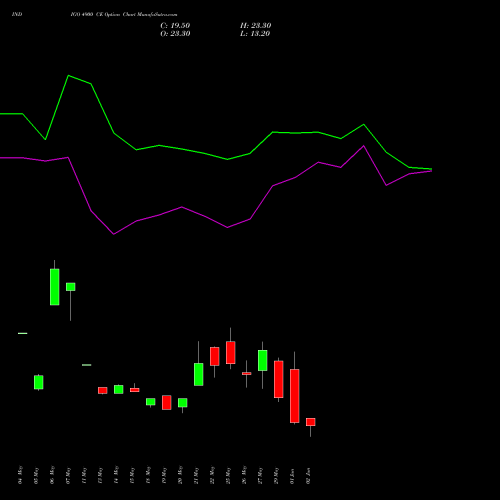This screenshot has width=500, height=500.
Task: Click the 01 Jun date label
Action: point(292,475)
